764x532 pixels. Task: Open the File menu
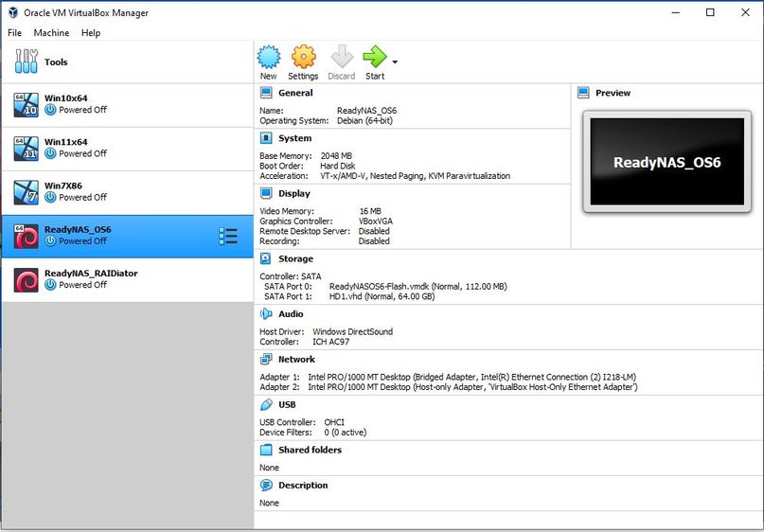(14, 33)
